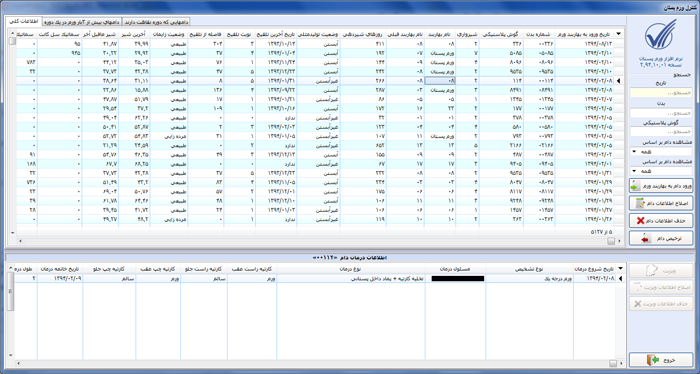
Task: Click the نوع تشخیص column header
Action: 529,269
